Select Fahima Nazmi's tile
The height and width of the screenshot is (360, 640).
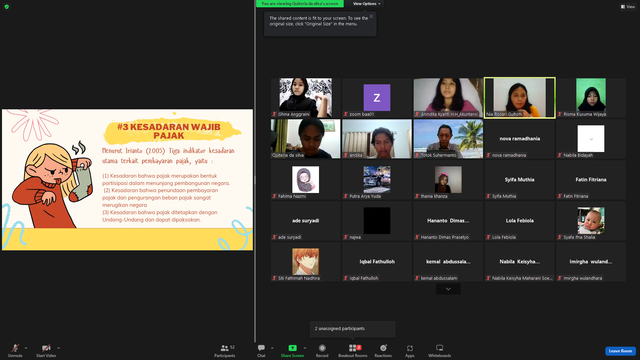[x=305, y=180]
